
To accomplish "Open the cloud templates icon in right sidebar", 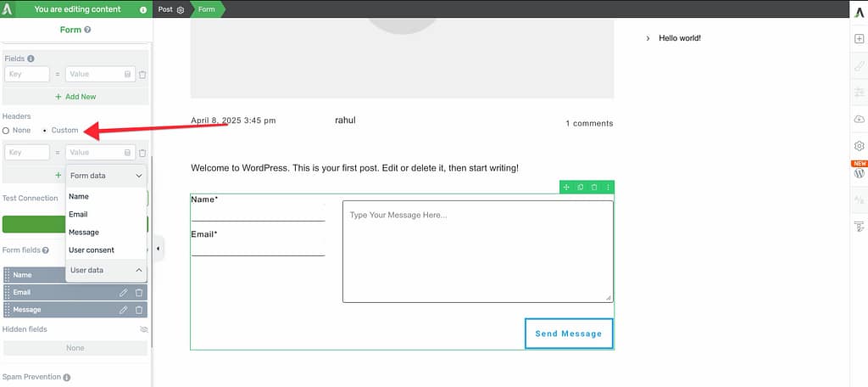I will (859, 119).
